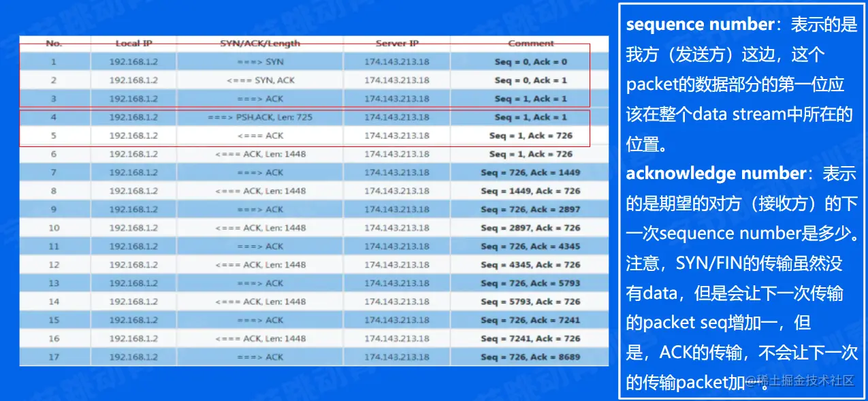868x401 pixels.
Task: Click the "Local IP" column header
Action: point(133,44)
